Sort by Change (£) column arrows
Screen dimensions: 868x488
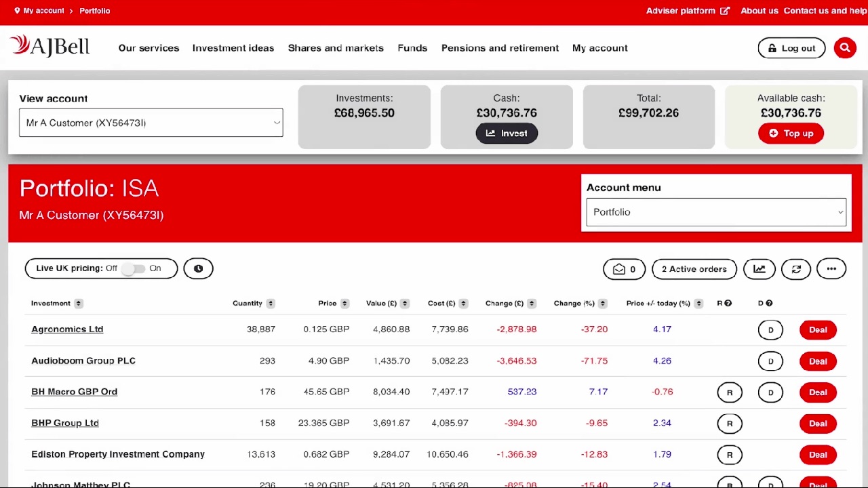tap(532, 303)
